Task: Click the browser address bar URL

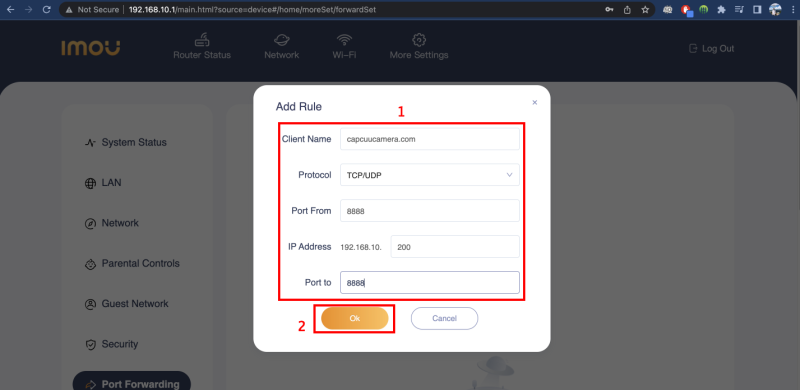Action: 253,9
